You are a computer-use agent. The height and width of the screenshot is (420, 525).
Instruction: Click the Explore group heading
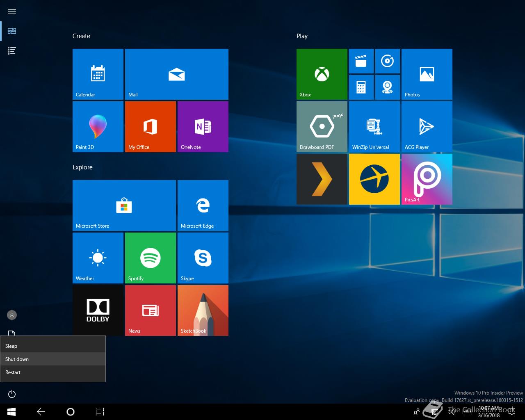(x=82, y=167)
